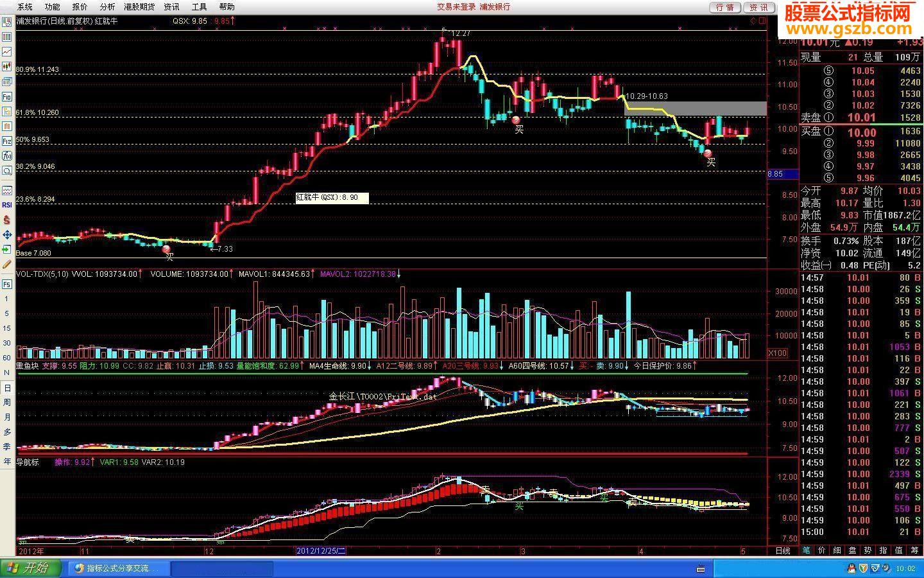
Task: Click the 导航标 indicator label
Action: 28,462
